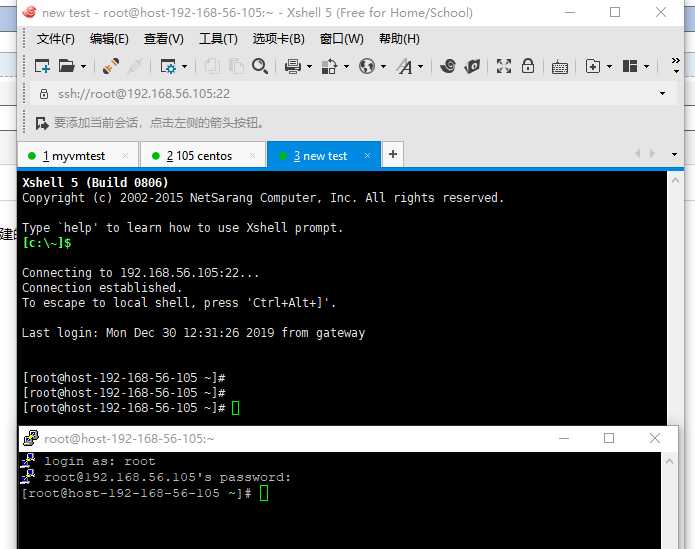This screenshot has height=549, width=695.
Task: Expand the Open session dropdown arrow
Action: tap(83, 67)
